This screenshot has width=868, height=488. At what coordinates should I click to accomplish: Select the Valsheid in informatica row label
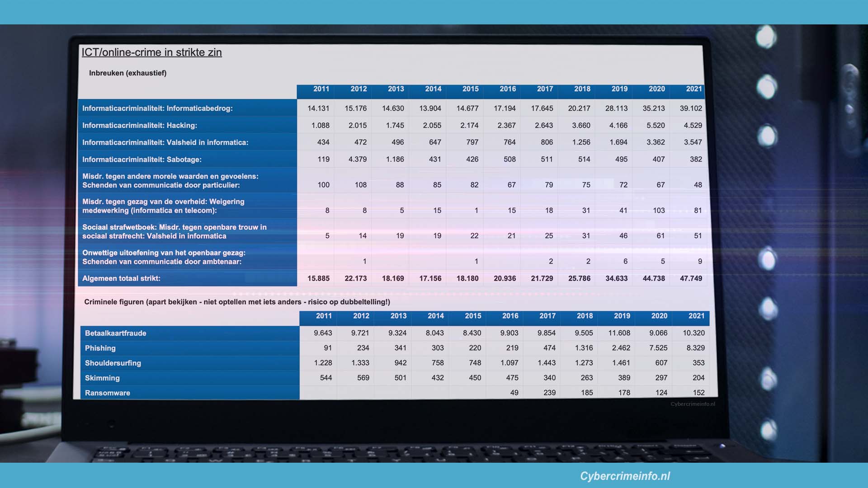(x=165, y=143)
